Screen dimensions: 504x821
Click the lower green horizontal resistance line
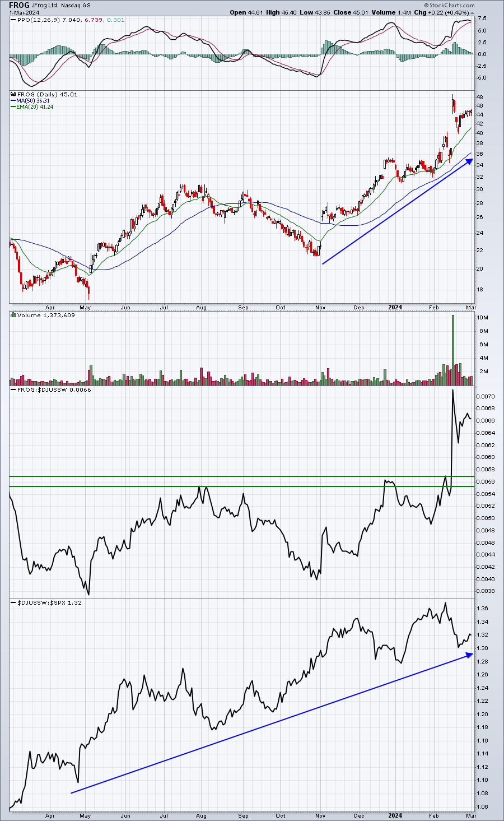click(x=241, y=486)
